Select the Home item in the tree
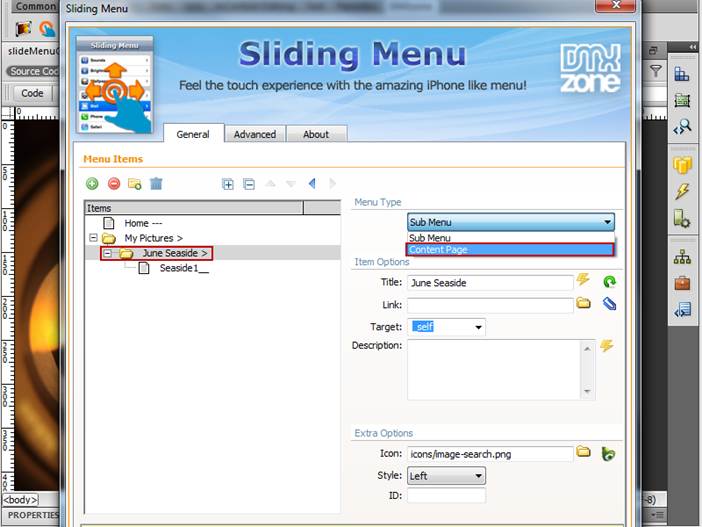The height and width of the screenshot is (527, 702). [143, 223]
